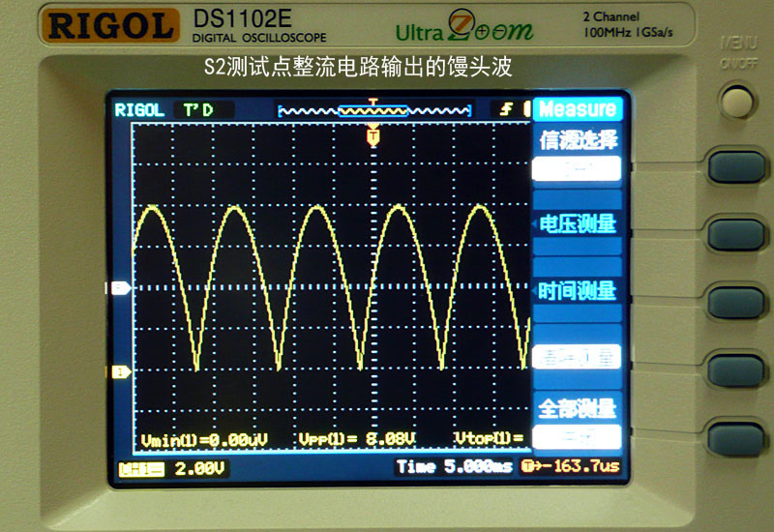Expand the 电压测量 voltage measurement menu
The height and width of the screenshot is (532, 774).
point(577,224)
